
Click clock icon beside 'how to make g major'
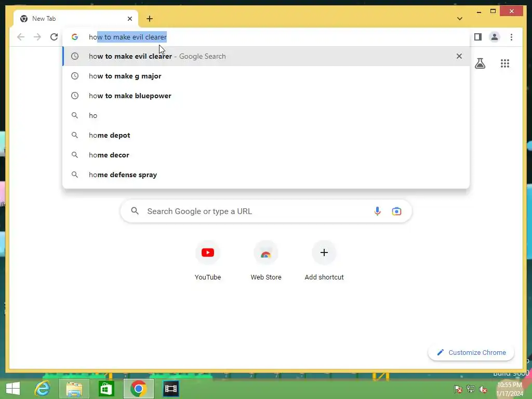(x=75, y=76)
